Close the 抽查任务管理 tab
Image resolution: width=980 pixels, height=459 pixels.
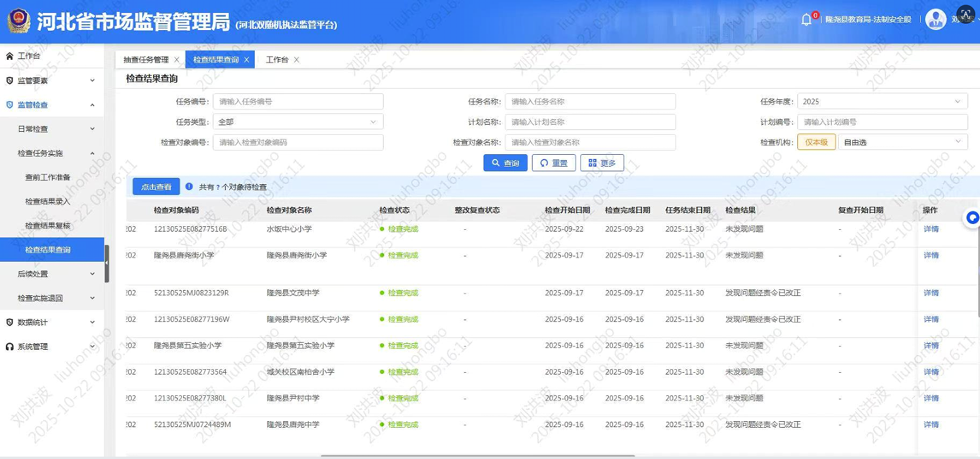[x=177, y=60]
